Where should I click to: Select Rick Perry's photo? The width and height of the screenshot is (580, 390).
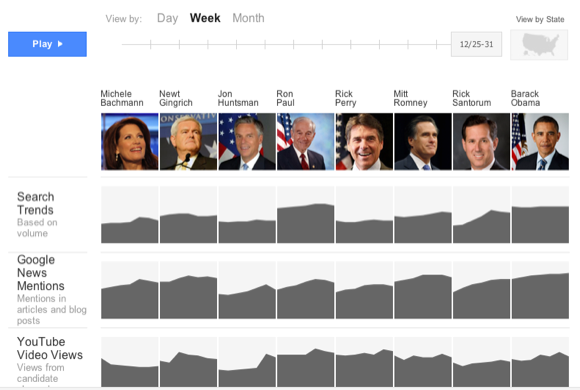[364, 142]
